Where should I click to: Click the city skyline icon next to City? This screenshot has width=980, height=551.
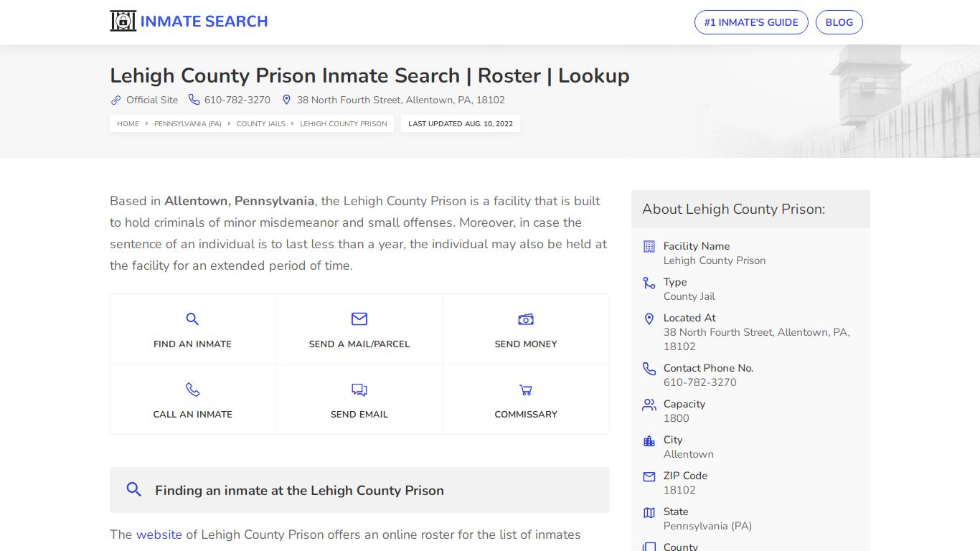649,441
